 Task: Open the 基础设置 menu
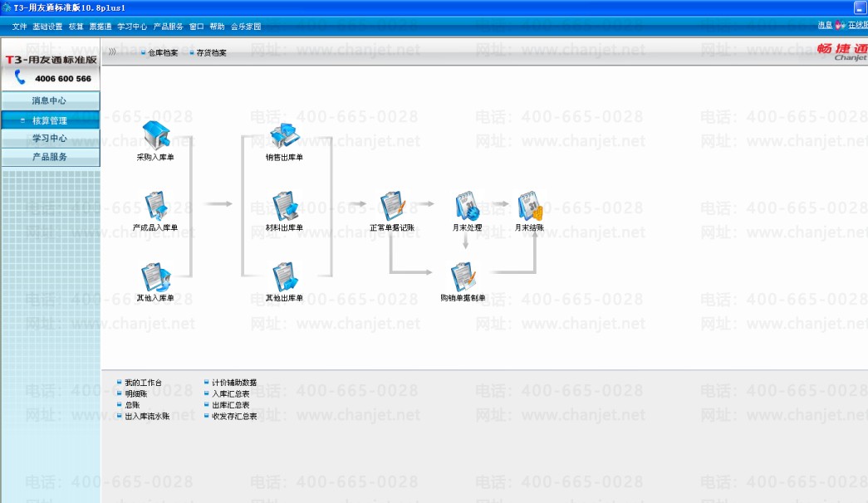(x=47, y=27)
